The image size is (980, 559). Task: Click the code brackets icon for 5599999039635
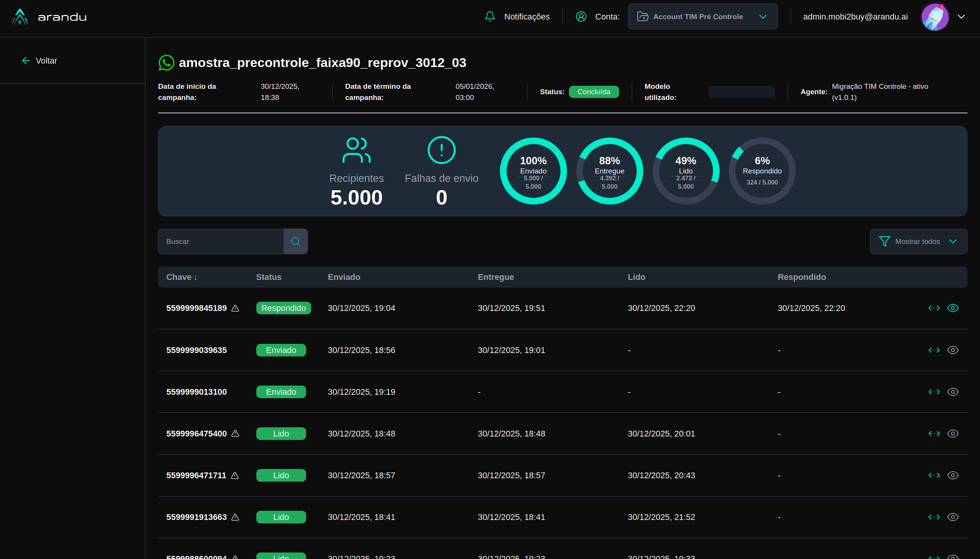click(x=934, y=350)
